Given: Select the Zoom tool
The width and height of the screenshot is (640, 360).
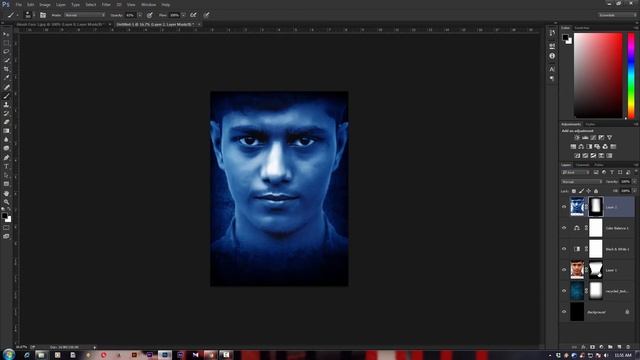Looking at the screenshot, I should pyautogui.click(x=6, y=202).
